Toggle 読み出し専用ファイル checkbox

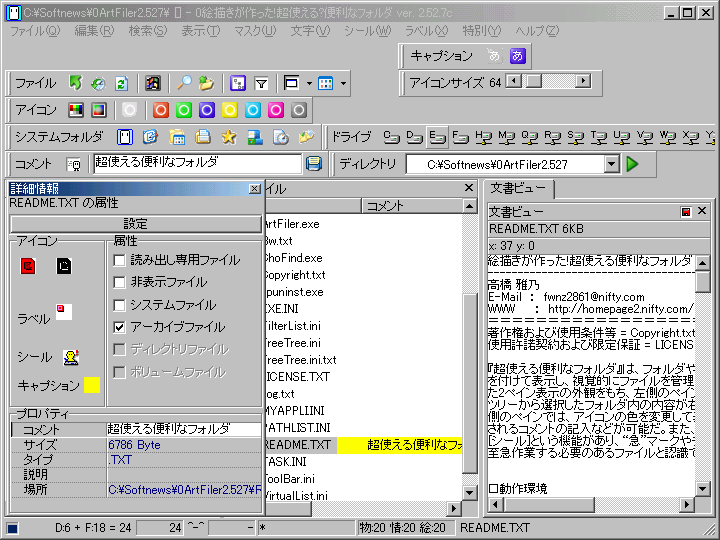tap(119, 260)
